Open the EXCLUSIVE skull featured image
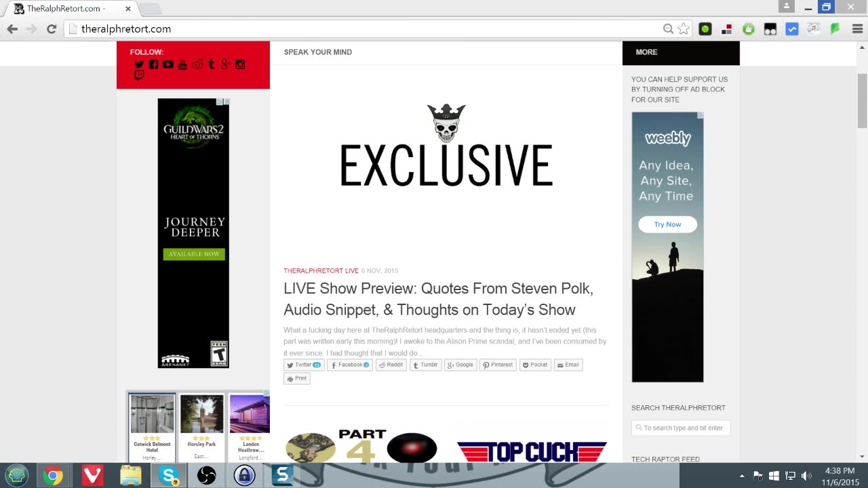Viewport: 868px width, 488px height. [x=446, y=146]
